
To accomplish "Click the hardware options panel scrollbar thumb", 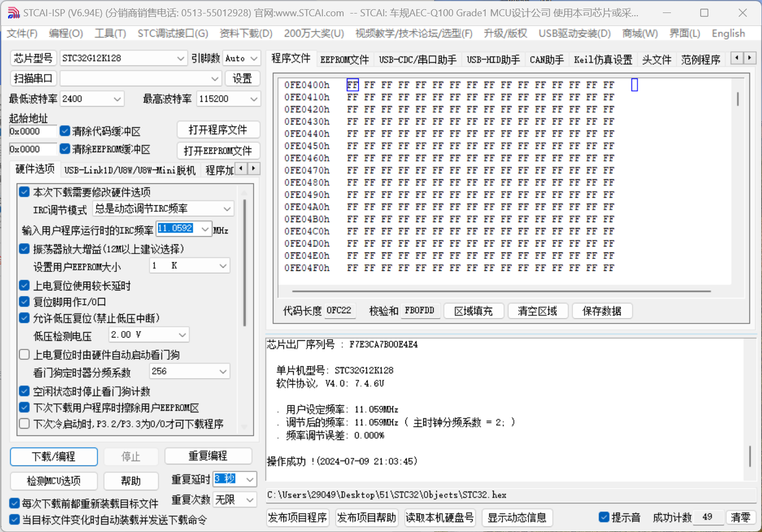I will point(245,263).
